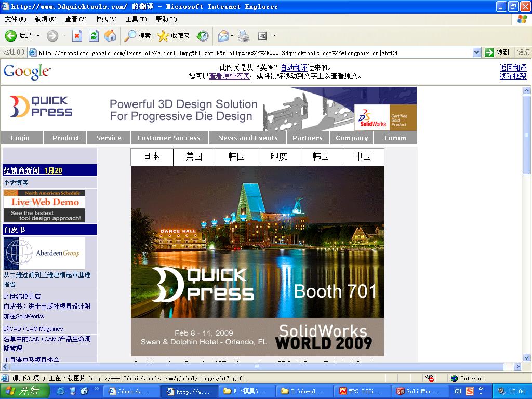Click the Windows flag logo at top right
This screenshot has height=399, width=532.
point(522,19)
